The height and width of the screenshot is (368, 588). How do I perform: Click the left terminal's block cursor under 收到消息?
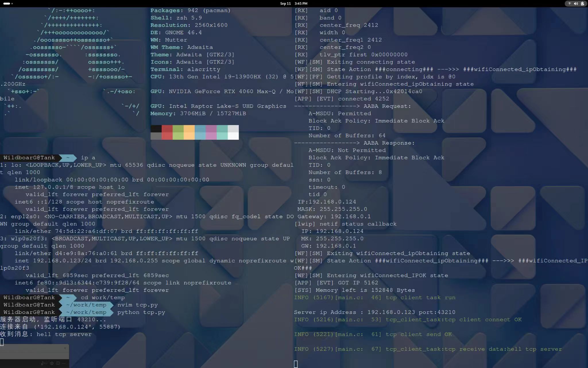click(x=2, y=342)
